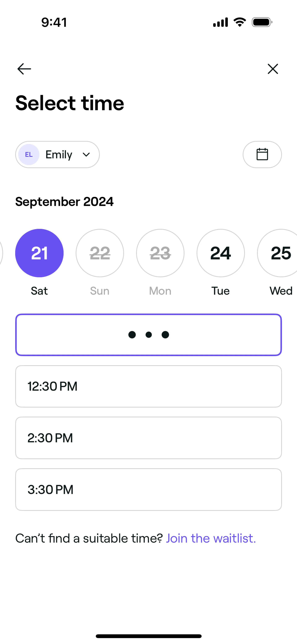Image resolution: width=297 pixels, height=644 pixels.
Task: Select Saturday the 21st
Action: (x=39, y=253)
